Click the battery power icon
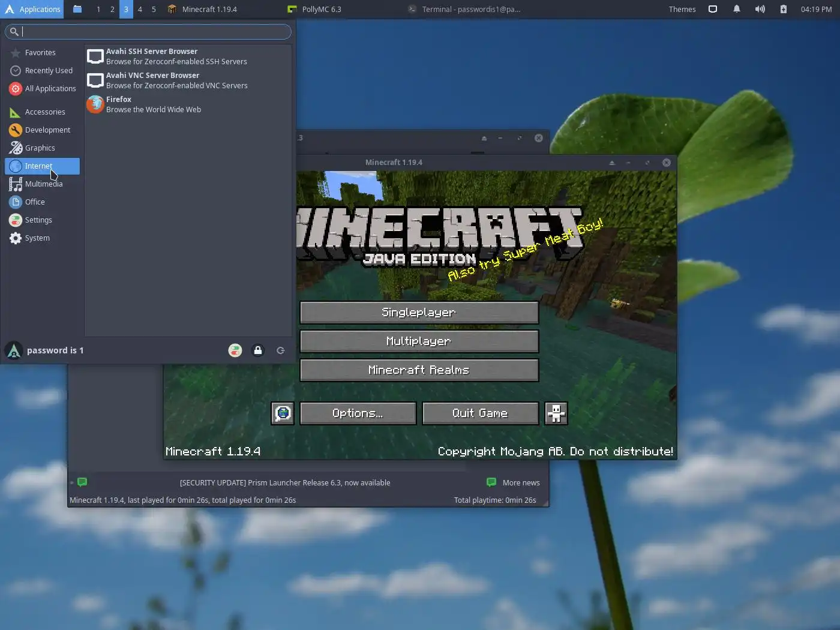Viewport: 840px width, 630px height. 783,9
